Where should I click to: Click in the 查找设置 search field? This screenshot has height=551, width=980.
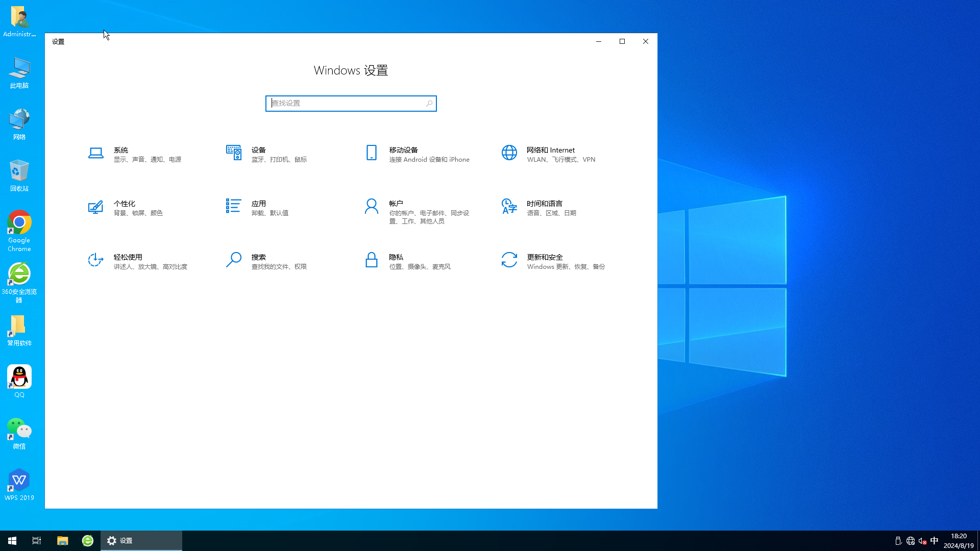click(x=351, y=103)
